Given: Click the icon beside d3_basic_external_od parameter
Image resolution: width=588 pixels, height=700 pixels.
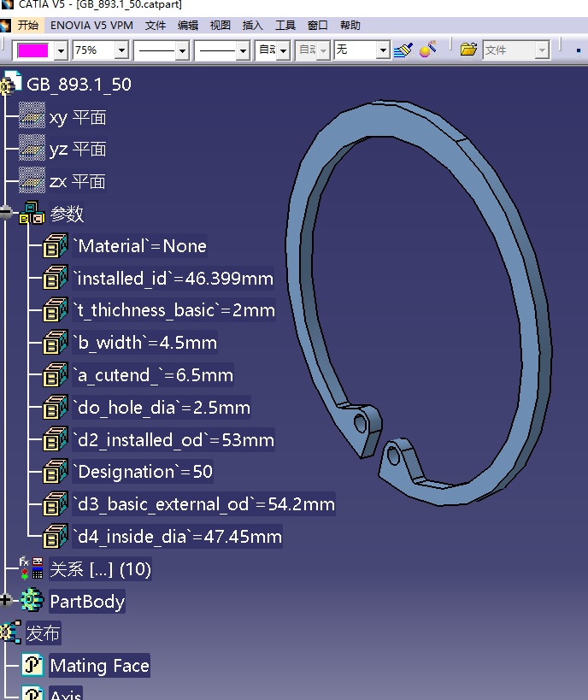Looking at the screenshot, I should click(56, 504).
